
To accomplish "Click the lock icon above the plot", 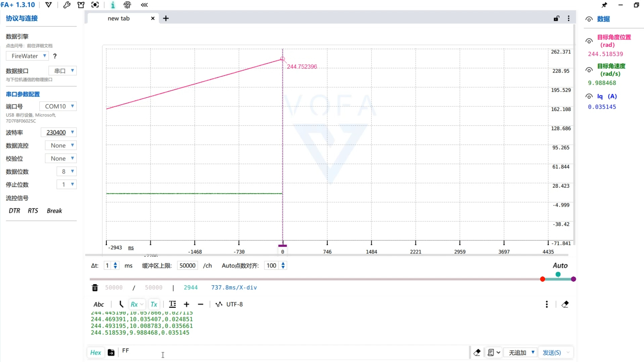I will click(x=556, y=18).
